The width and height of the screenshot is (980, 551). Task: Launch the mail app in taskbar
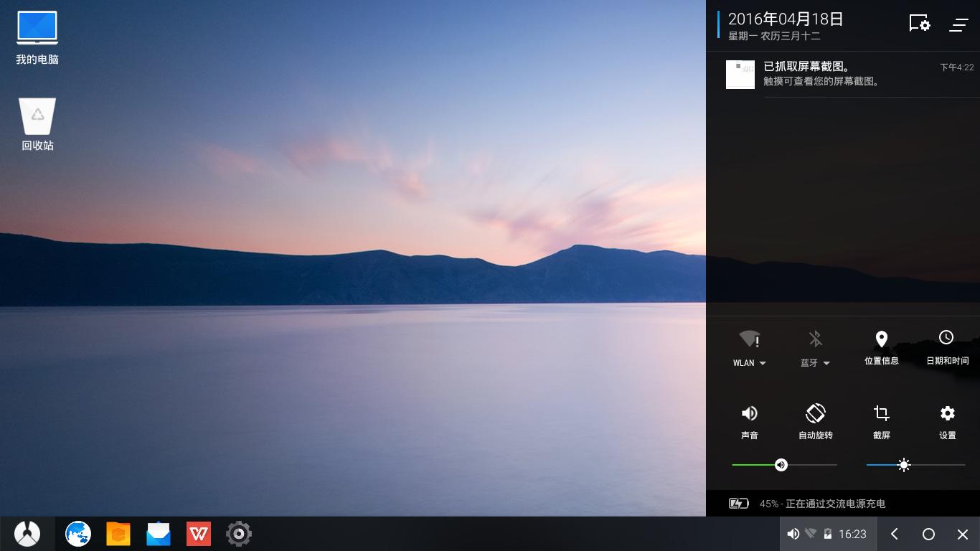[x=159, y=534]
